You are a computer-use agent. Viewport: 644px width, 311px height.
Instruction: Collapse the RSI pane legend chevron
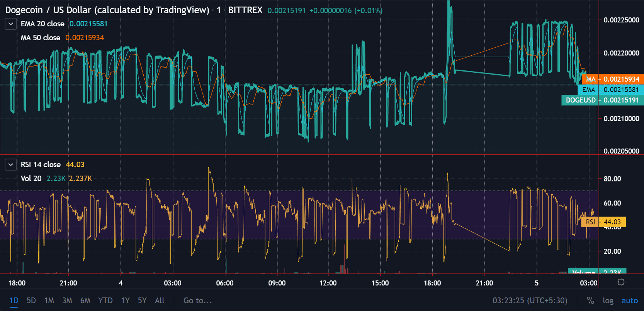click(x=11, y=165)
